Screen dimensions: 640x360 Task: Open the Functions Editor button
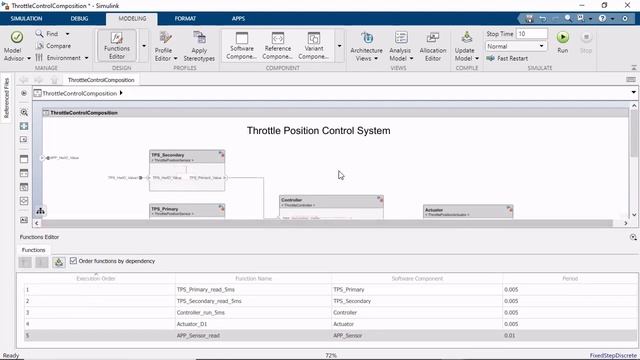pos(117,46)
